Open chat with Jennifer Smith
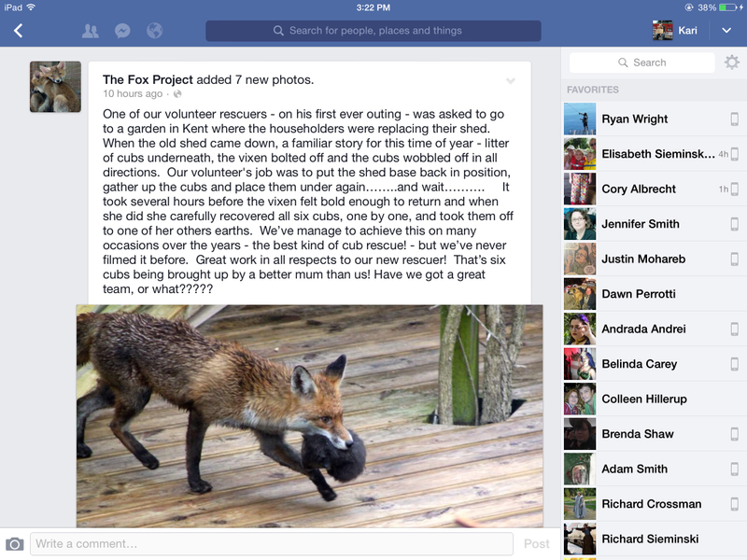 655,224
